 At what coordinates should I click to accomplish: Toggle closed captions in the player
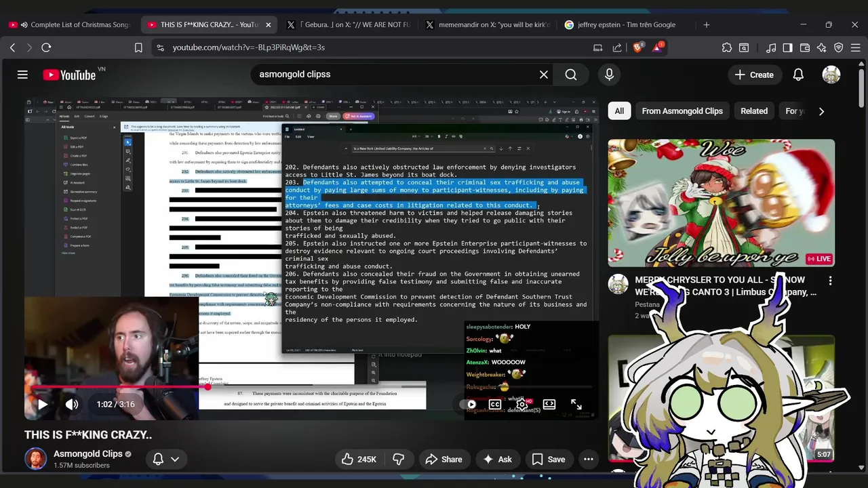495,405
